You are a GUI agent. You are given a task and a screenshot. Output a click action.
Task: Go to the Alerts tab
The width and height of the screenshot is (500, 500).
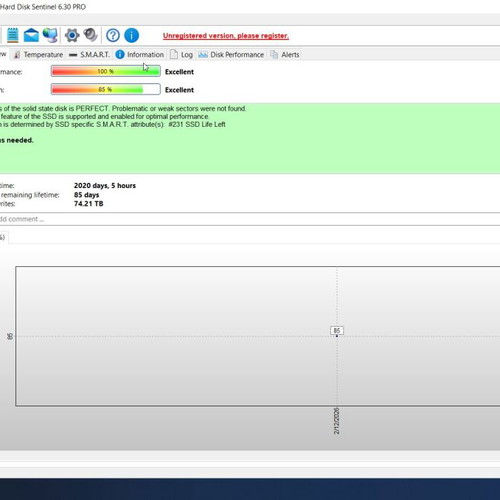click(285, 55)
